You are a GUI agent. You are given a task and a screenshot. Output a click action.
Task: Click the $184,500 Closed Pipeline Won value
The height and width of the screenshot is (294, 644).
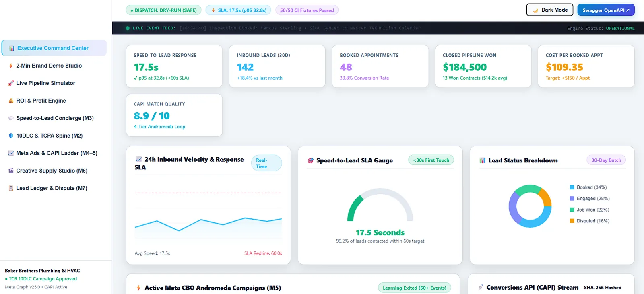(464, 67)
